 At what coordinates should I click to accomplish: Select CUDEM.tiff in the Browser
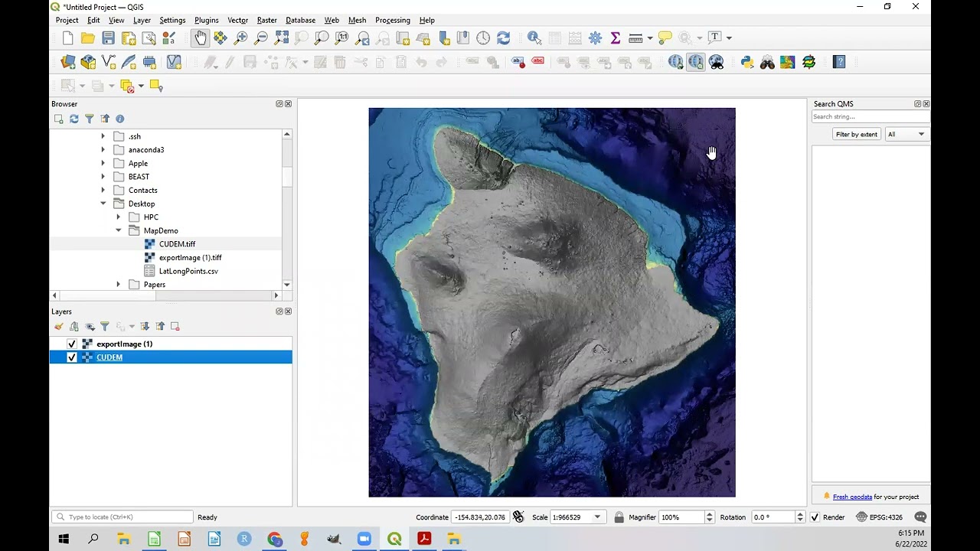[x=177, y=244]
